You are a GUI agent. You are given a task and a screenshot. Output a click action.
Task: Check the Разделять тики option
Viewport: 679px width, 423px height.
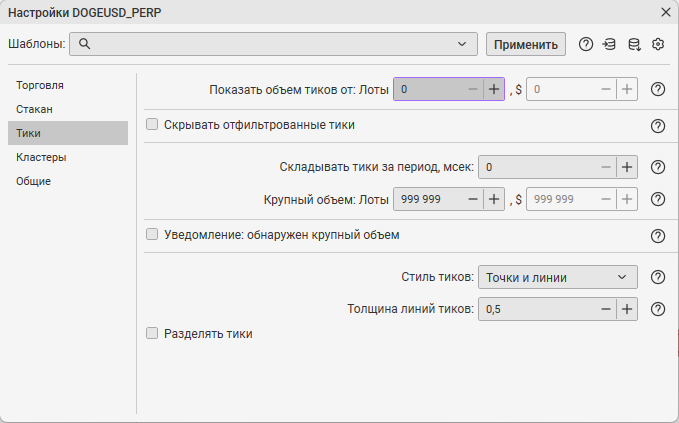pyautogui.click(x=152, y=334)
